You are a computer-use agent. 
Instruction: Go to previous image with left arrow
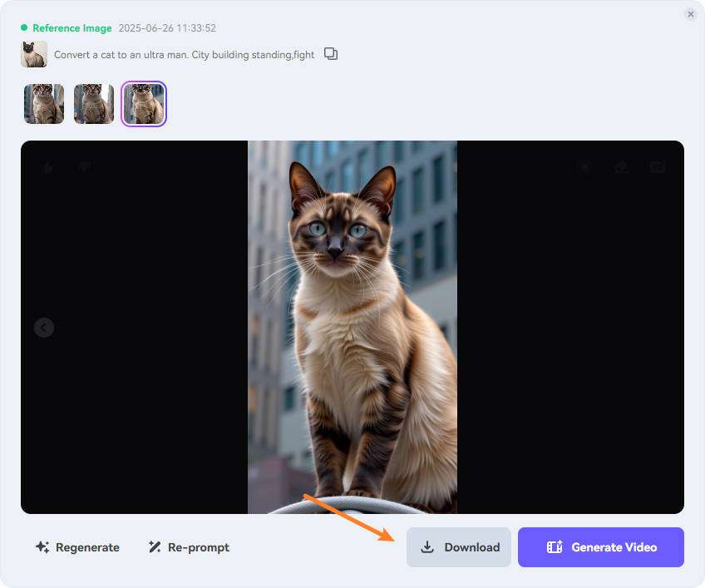click(44, 328)
